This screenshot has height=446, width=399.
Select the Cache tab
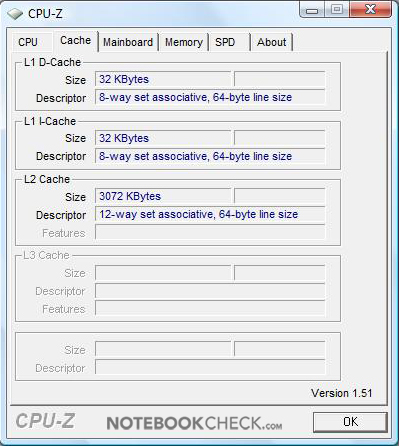[75, 41]
